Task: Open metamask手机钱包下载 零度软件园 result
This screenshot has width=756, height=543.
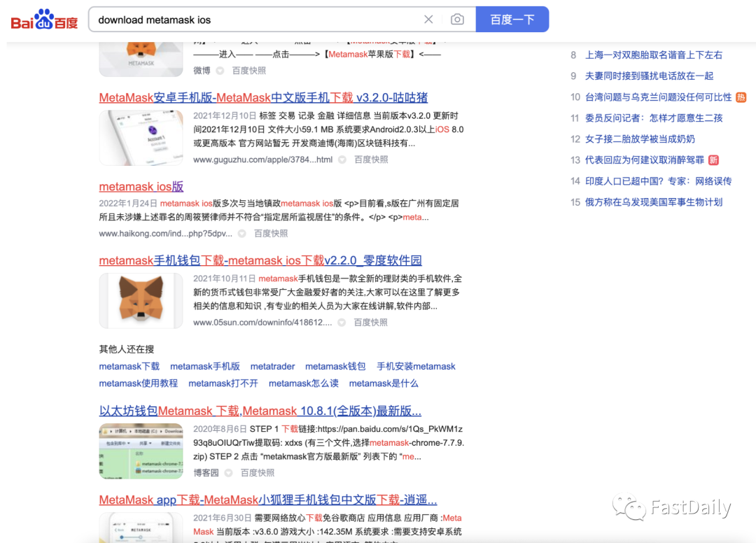Action: coord(260,261)
